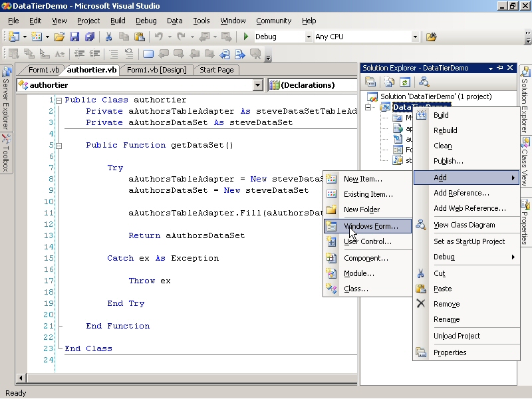Viewport: 532px width, 399px height.
Task: Select Set as StartUp Project
Action: pos(467,241)
